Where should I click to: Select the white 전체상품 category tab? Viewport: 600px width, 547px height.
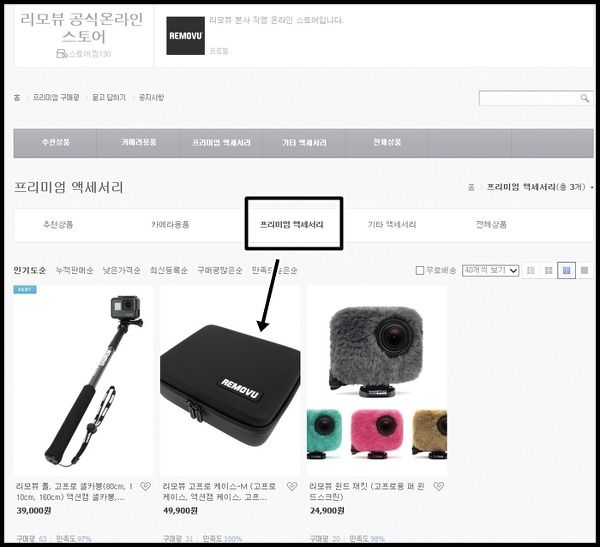pos(491,224)
